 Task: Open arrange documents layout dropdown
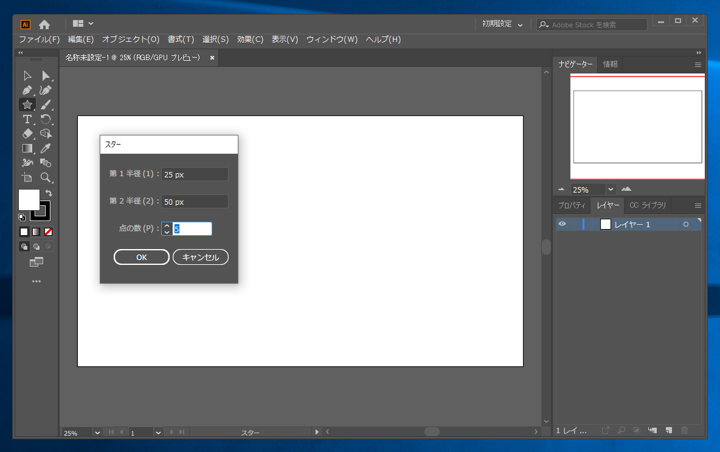[83, 23]
